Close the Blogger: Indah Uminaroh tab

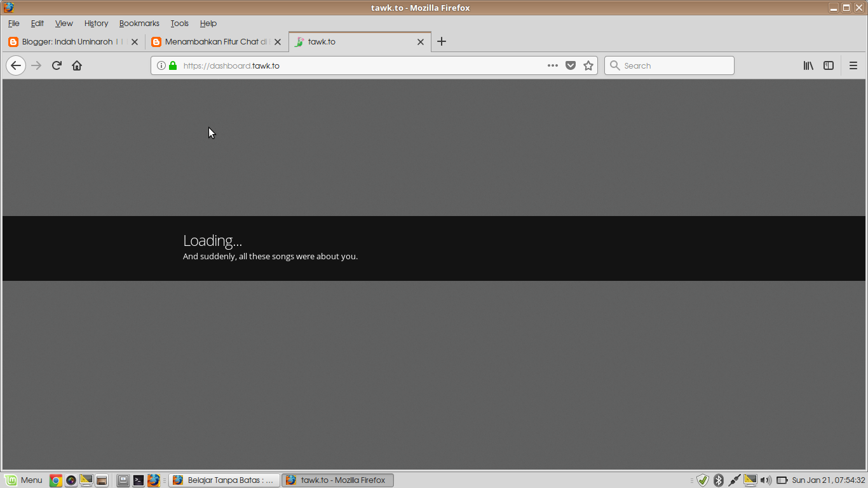point(134,42)
